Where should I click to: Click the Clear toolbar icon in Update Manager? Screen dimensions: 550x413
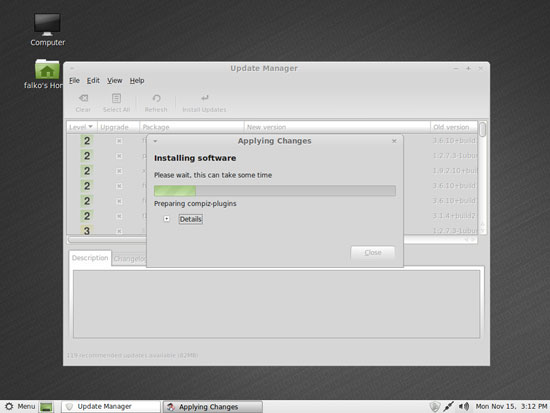[83, 98]
